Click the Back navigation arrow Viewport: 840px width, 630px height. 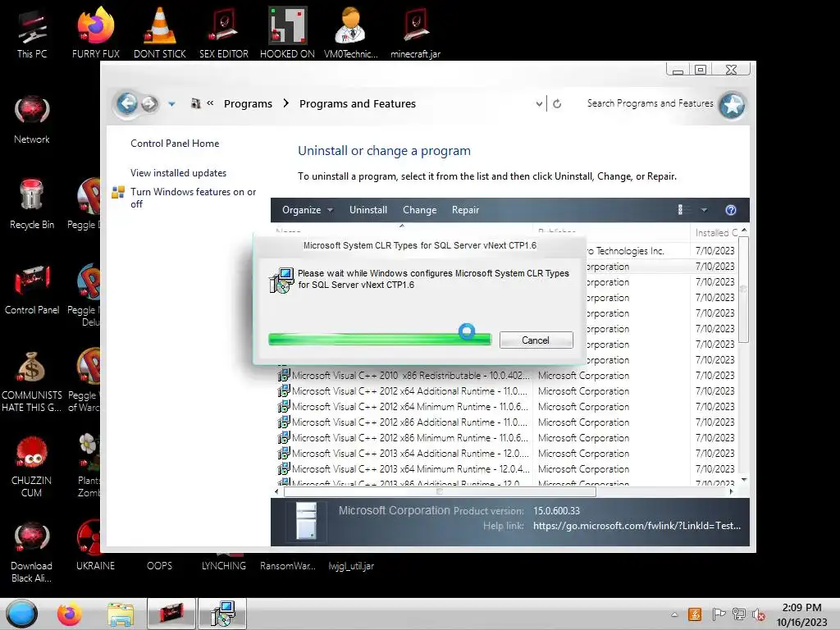pos(127,103)
